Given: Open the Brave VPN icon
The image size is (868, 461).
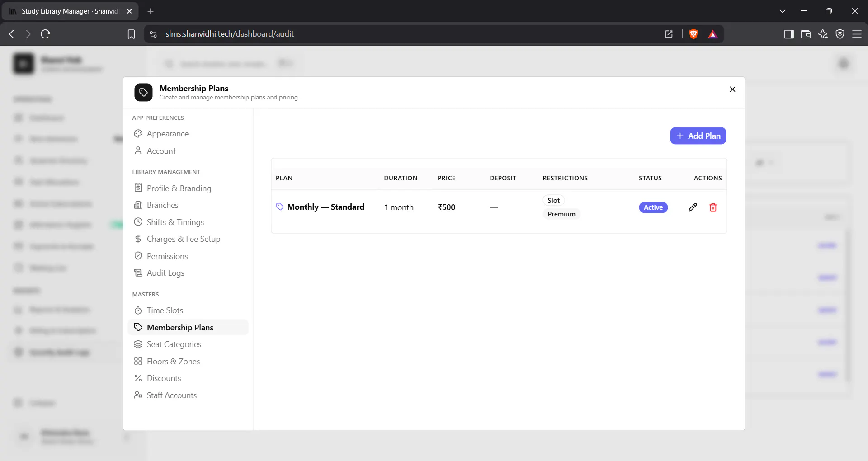Looking at the screenshot, I should pos(840,34).
